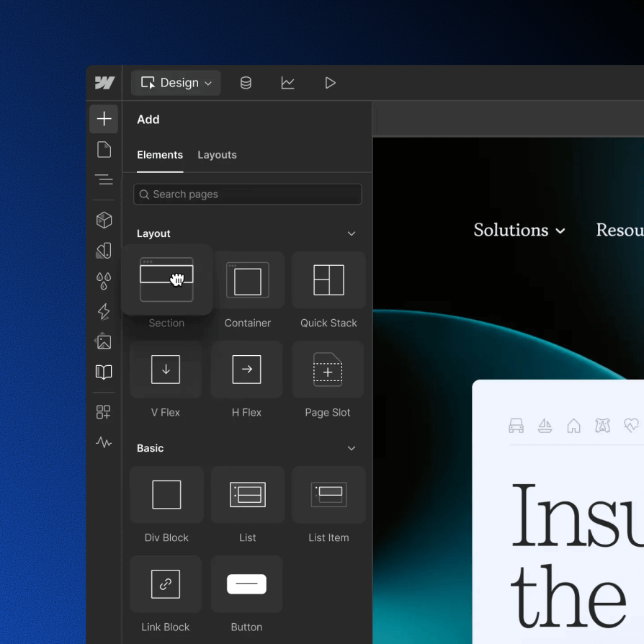The image size is (644, 644).
Task: Click the Preview play button
Action: pyautogui.click(x=330, y=83)
